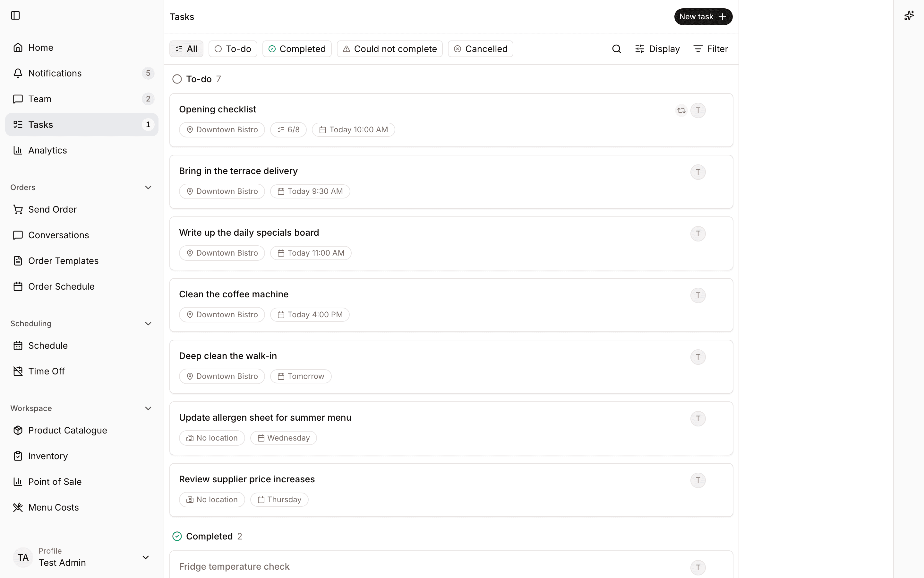Click the search magnifier icon

(616, 49)
